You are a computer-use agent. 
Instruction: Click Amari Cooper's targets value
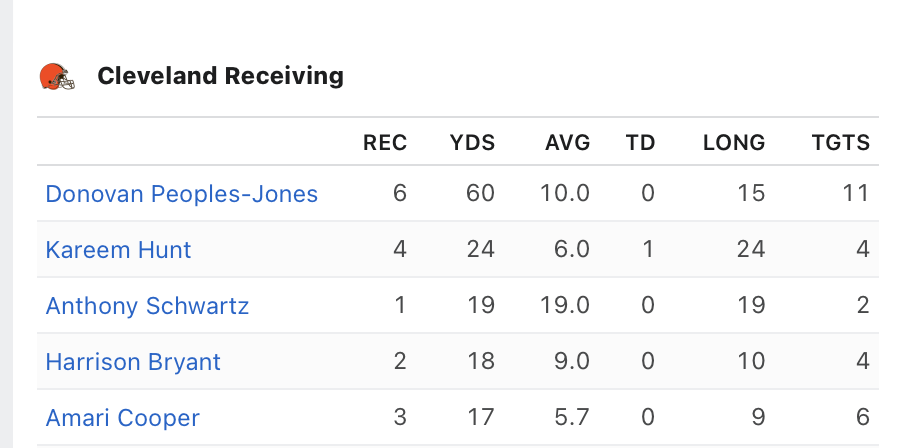862,417
